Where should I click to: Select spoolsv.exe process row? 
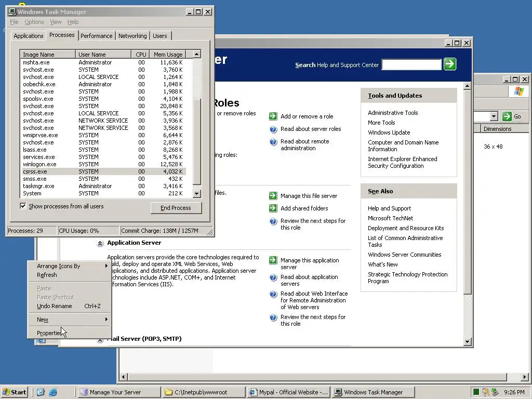(x=104, y=99)
